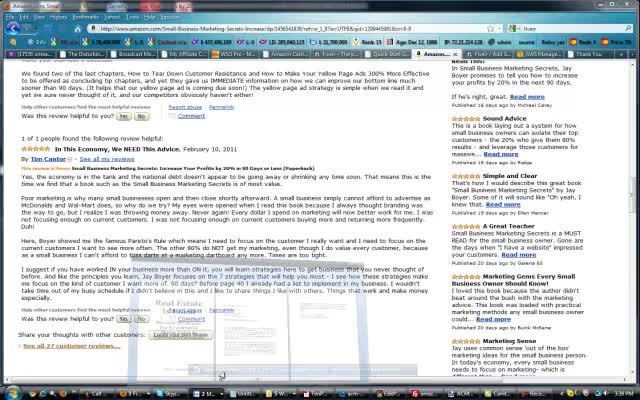640x400 pixels.
Task: Click No under first review
Action: [141, 116]
